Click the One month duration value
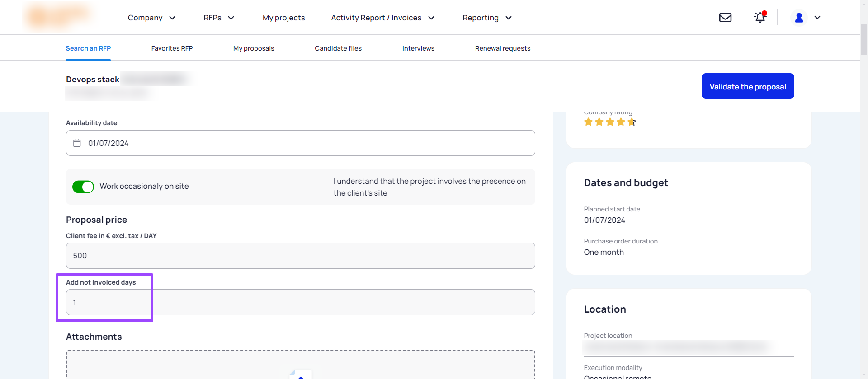Image resolution: width=868 pixels, height=379 pixels. 604,252
